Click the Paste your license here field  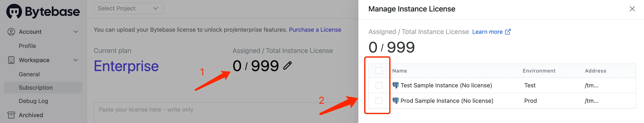(x=226, y=113)
